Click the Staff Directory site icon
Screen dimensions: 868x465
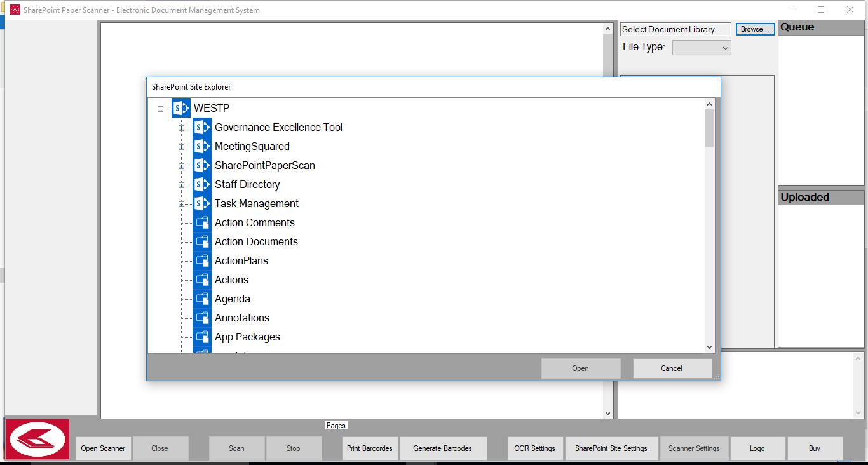[202, 184]
